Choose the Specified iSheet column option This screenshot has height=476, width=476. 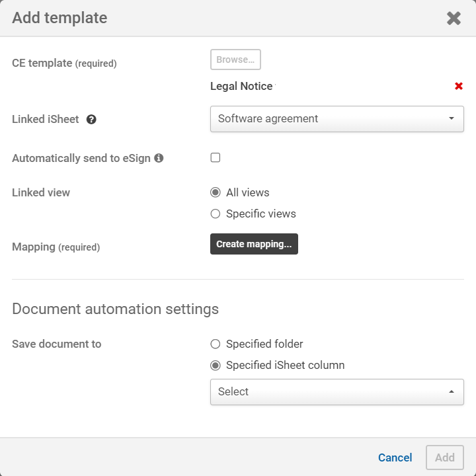[215, 365]
